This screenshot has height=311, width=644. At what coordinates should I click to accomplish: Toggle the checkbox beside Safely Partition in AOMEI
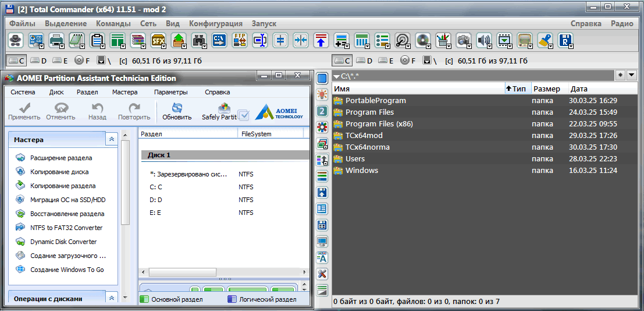[x=244, y=116]
